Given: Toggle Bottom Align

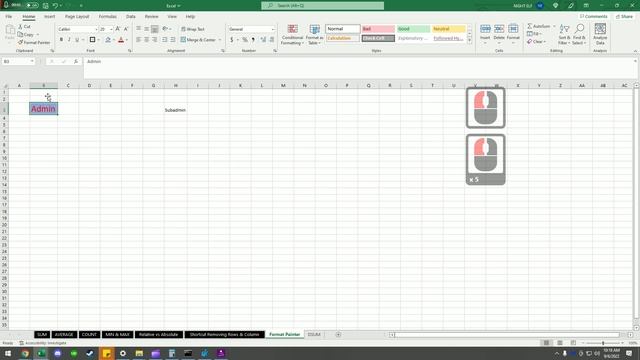Looking at the screenshot, I should coord(155,29).
